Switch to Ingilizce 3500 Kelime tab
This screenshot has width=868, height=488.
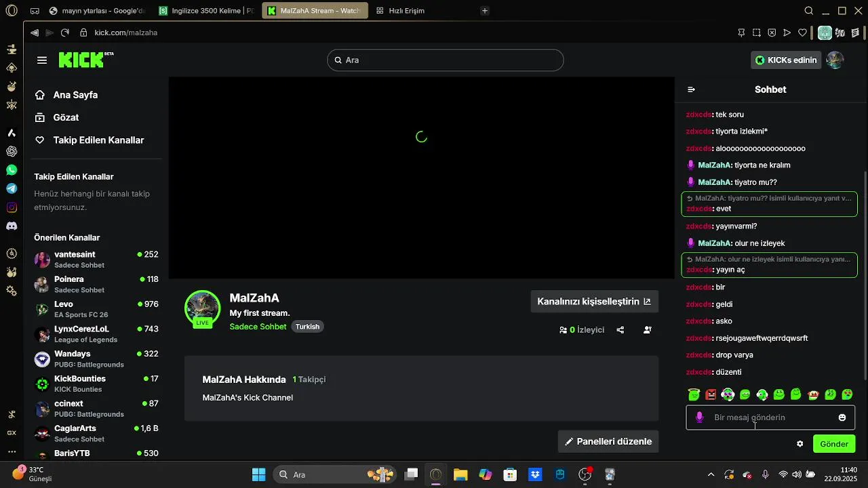206,11
